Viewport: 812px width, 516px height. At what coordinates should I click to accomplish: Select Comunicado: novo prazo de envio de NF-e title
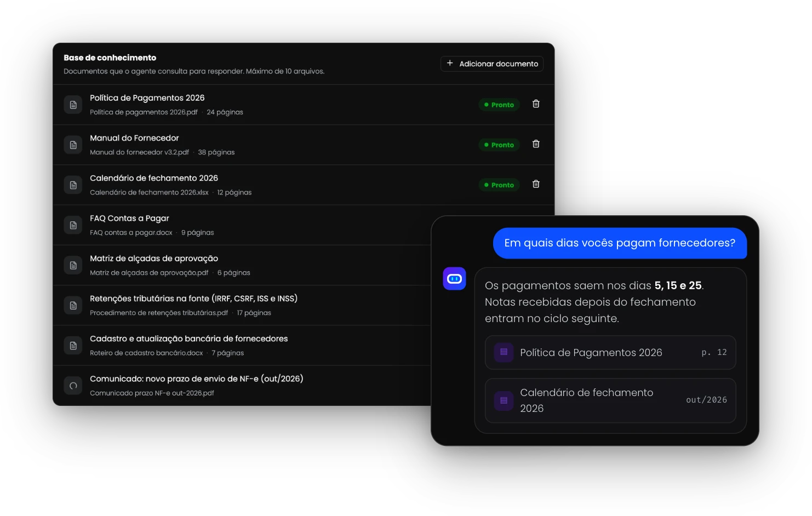(196, 379)
